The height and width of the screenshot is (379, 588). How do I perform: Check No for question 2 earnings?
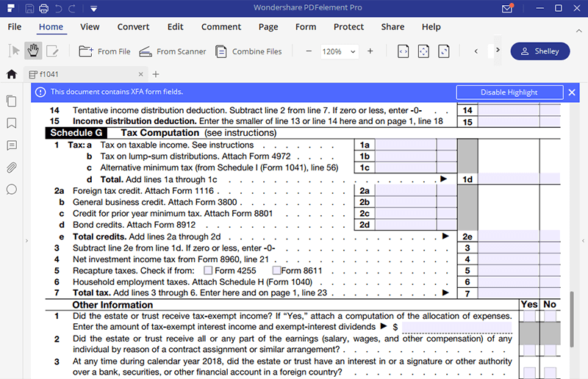click(550, 350)
